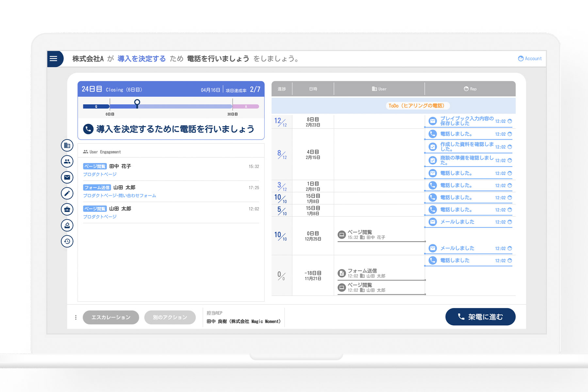Open the Account menu

530,58
